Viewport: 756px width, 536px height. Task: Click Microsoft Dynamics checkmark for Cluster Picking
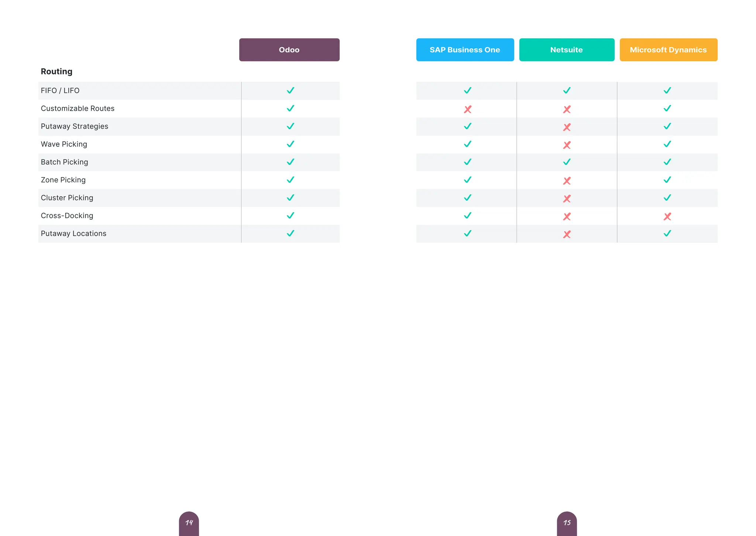coord(667,198)
